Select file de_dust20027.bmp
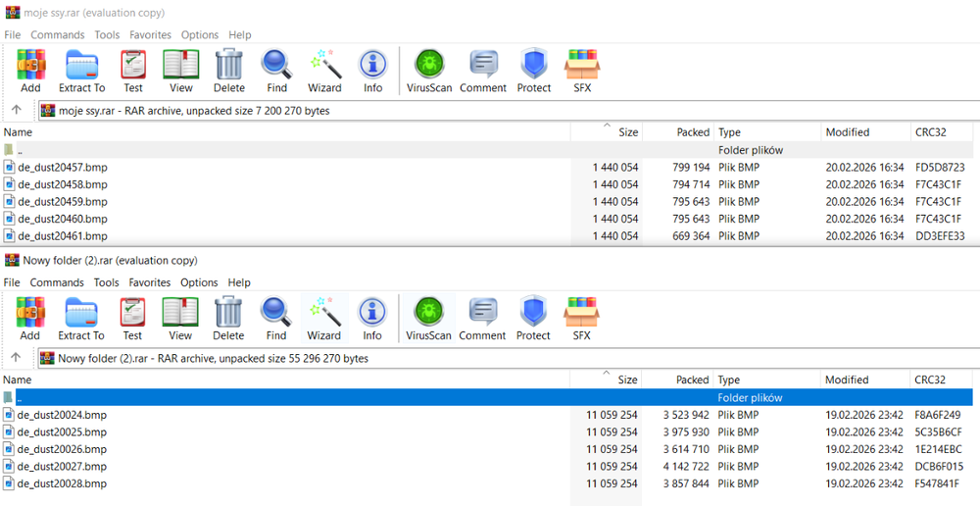 click(63, 467)
